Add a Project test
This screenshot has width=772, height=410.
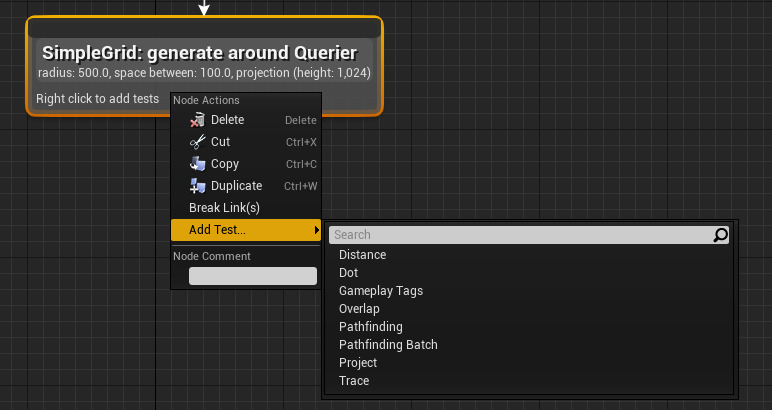point(529,363)
